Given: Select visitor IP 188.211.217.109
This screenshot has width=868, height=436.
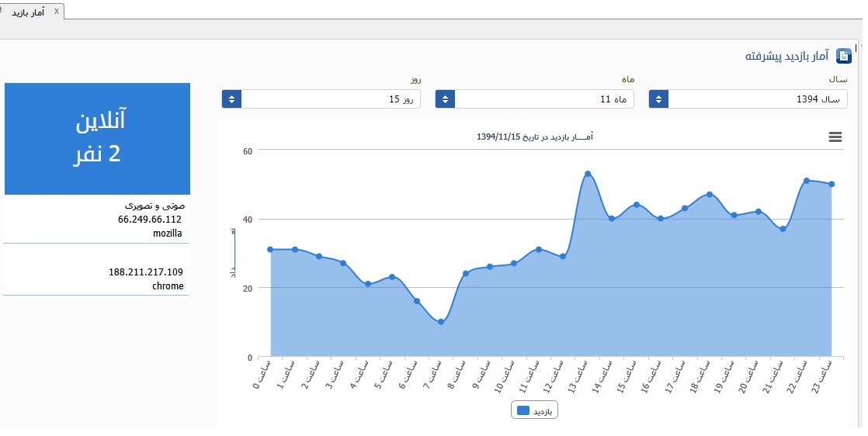Looking at the screenshot, I should coord(146,272).
